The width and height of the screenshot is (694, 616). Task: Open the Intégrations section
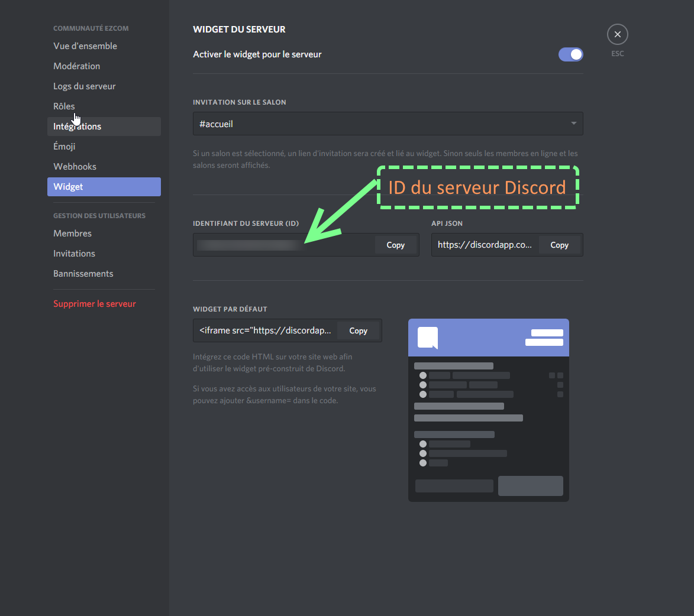(78, 127)
